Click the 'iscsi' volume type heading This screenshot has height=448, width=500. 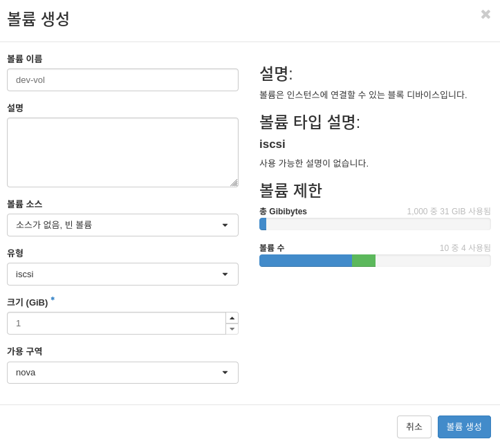click(272, 144)
